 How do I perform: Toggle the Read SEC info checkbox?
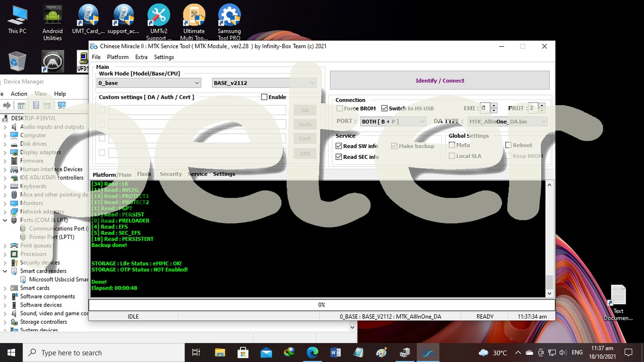point(339,157)
